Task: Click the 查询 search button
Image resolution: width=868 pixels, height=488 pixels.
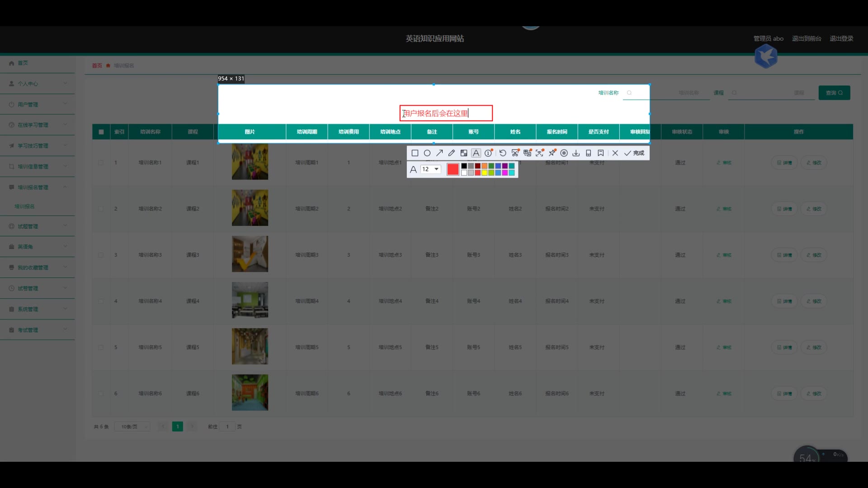Action: (x=834, y=93)
